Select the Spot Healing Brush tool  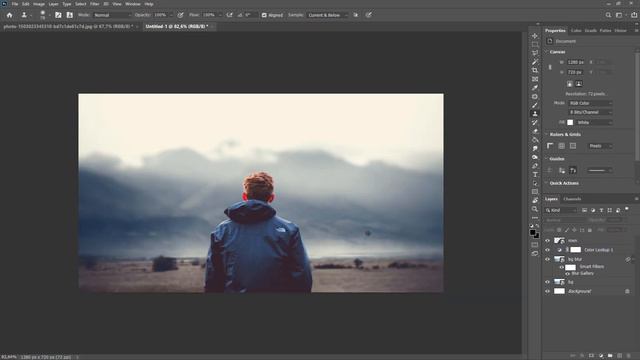[535, 97]
